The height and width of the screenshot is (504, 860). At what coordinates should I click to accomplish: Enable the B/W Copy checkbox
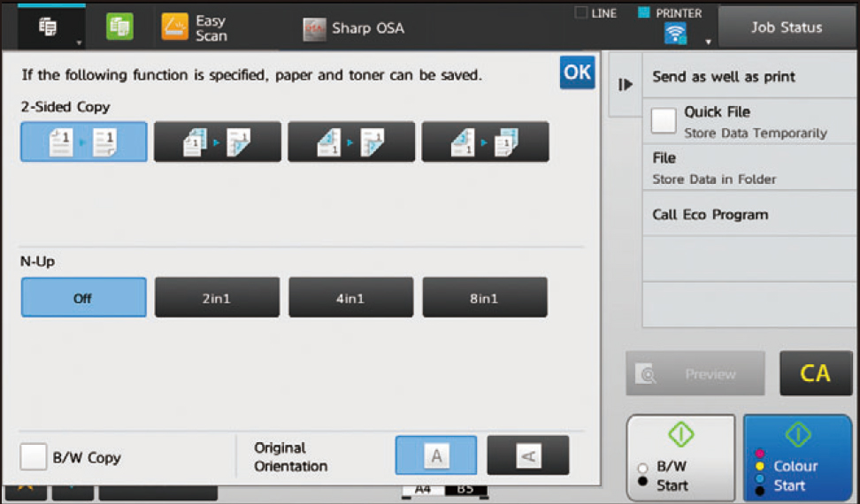pos(34,457)
